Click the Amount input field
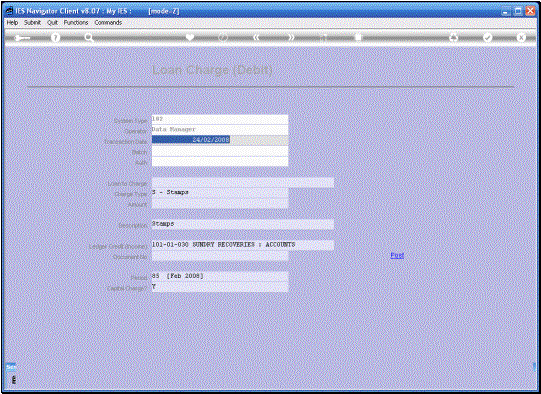 coord(220,203)
